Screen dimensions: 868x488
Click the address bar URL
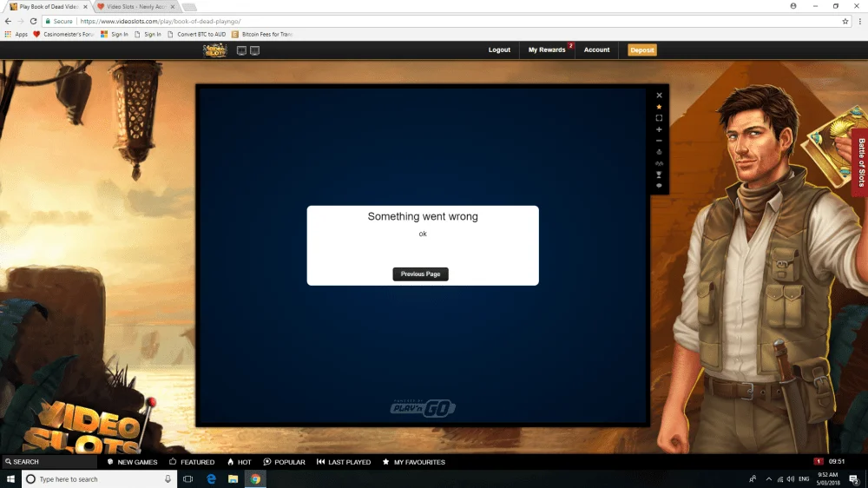160,21
